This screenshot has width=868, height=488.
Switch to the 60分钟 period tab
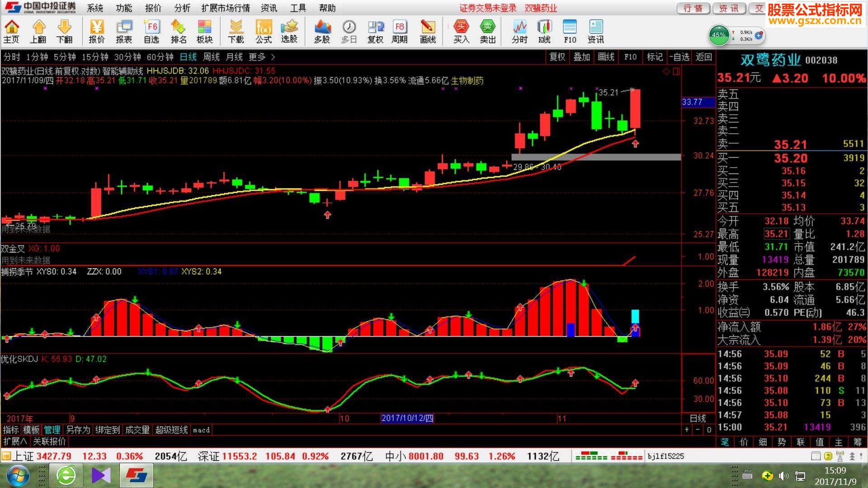pyautogui.click(x=160, y=57)
